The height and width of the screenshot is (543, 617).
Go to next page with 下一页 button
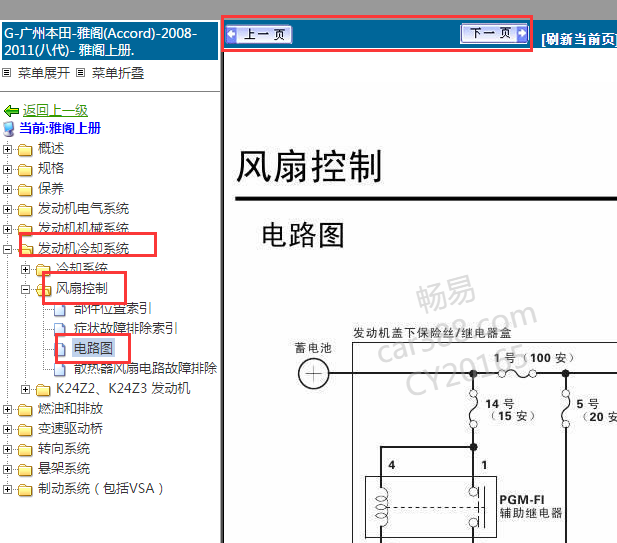point(493,33)
